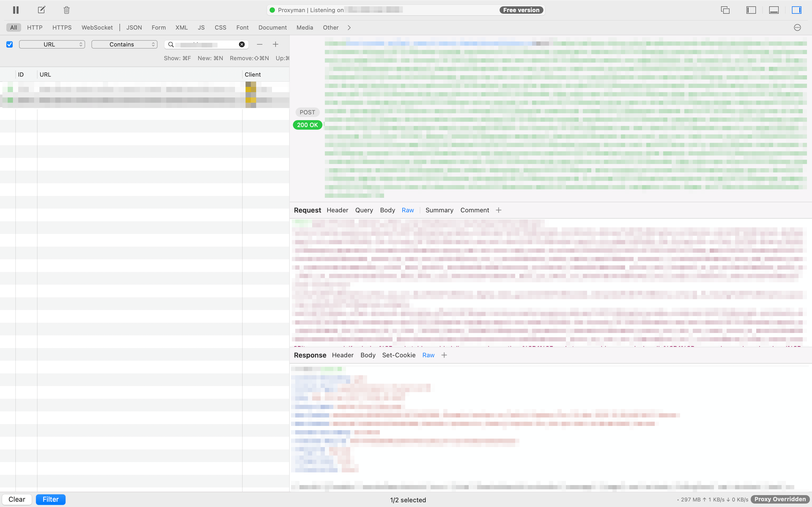Switch to the JSON filter tab
Viewport: 812px width, 507px height.
pos(134,27)
